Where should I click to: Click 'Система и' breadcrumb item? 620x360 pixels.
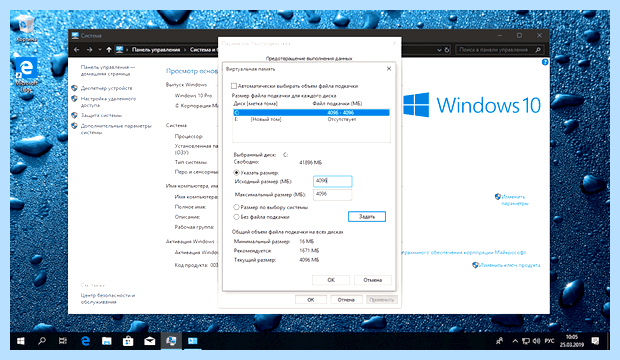tap(203, 50)
